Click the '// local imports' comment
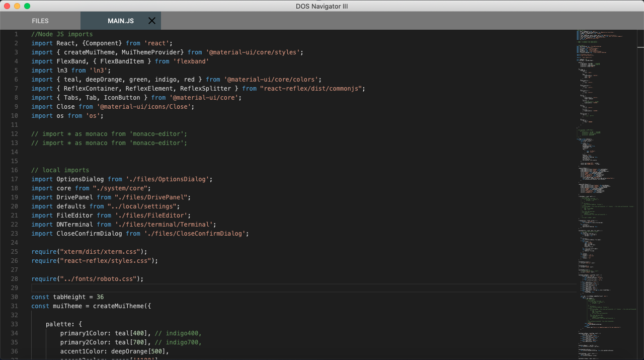Viewport: 644px width, 360px height. [60, 170]
